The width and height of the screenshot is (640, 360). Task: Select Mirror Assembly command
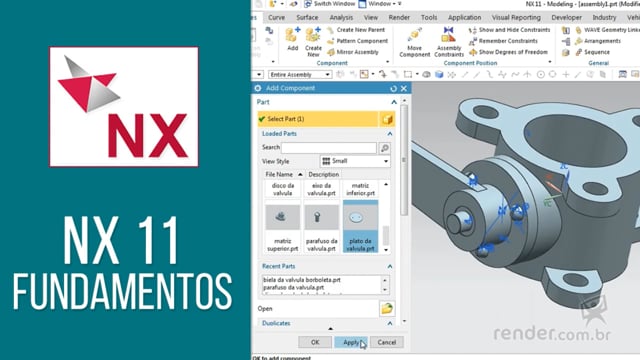click(353, 52)
